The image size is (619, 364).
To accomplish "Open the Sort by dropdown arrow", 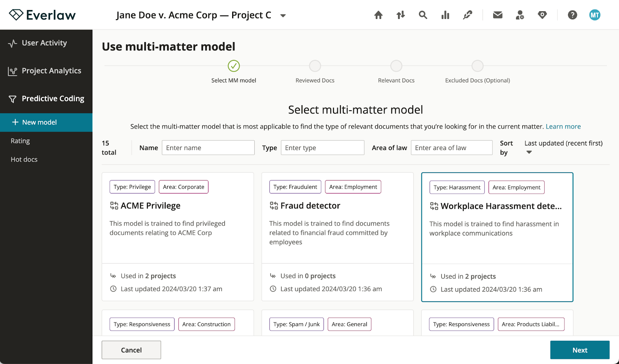I will (x=529, y=152).
